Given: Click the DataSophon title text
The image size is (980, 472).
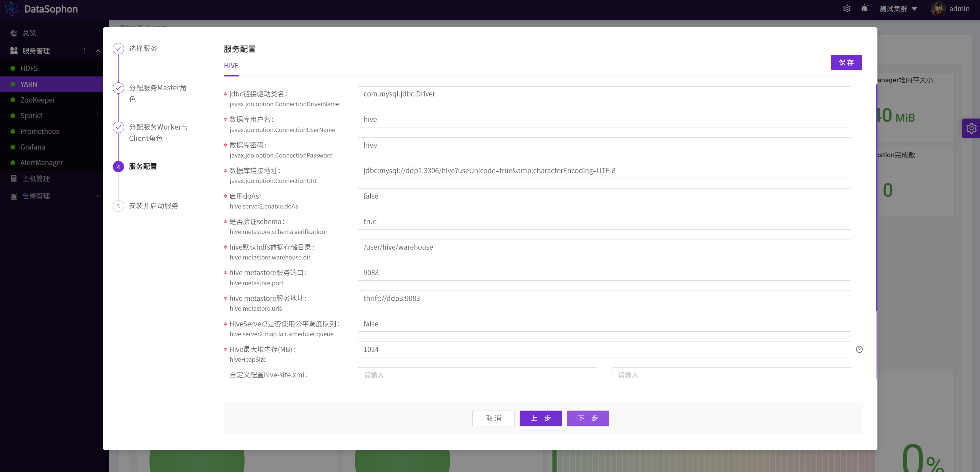Looking at the screenshot, I should point(51,9).
